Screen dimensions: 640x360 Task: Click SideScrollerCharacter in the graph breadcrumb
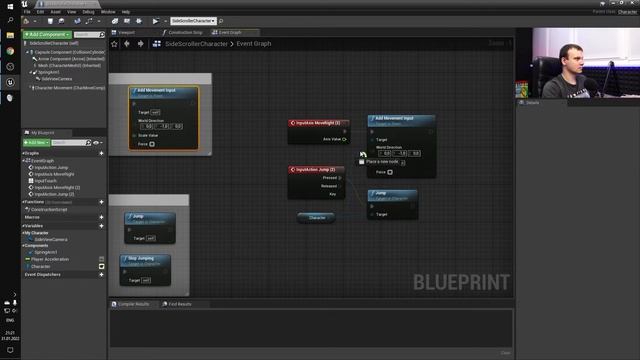point(196,44)
